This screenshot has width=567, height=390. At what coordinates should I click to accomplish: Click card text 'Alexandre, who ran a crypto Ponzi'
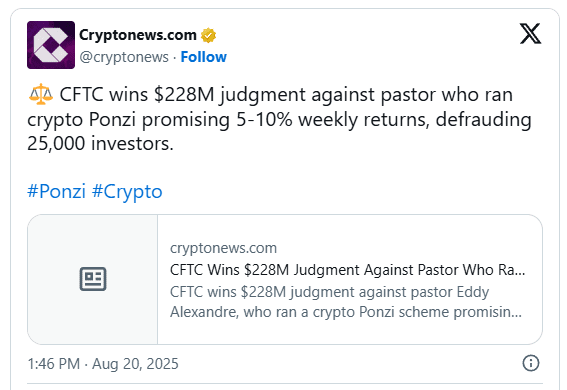tap(280, 312)
